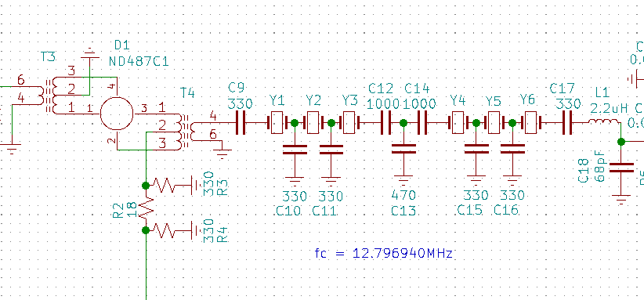The height and width of the screenshot is (300, 644).
Task: Click the Y5 crystal symbol
Action: point(494,122)
